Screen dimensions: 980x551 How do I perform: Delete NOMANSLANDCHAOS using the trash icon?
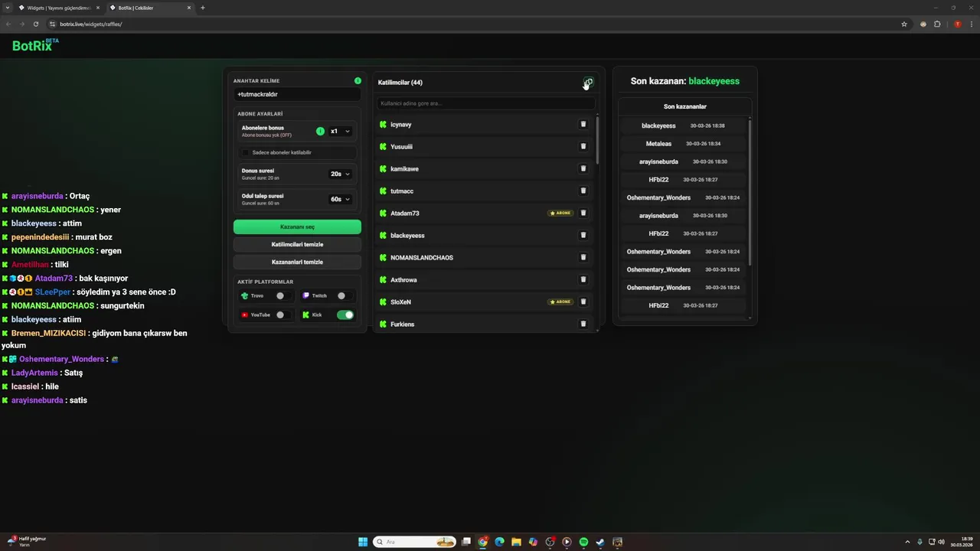(x=583, y=257)
